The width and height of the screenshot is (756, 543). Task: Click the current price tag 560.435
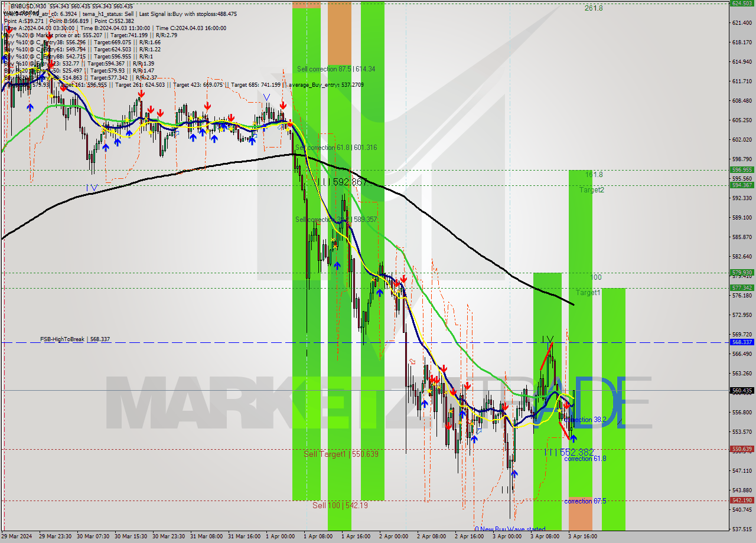[742, 391]
